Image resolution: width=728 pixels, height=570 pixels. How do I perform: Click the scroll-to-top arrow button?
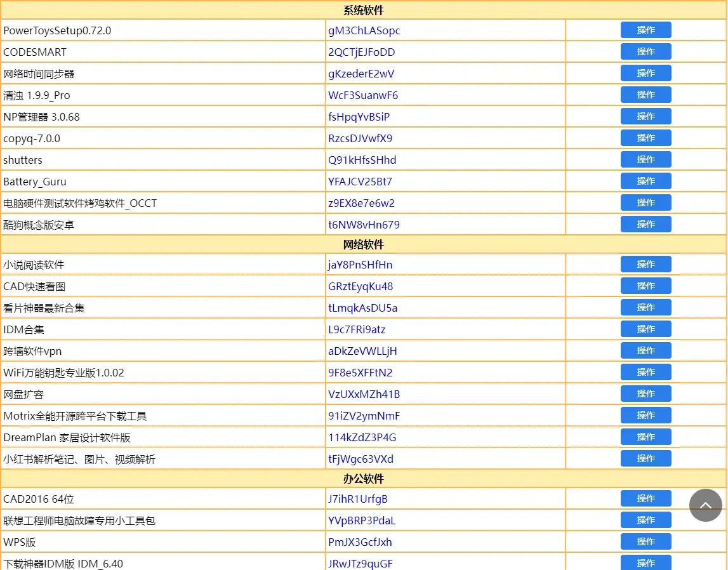tap(705, 505)
